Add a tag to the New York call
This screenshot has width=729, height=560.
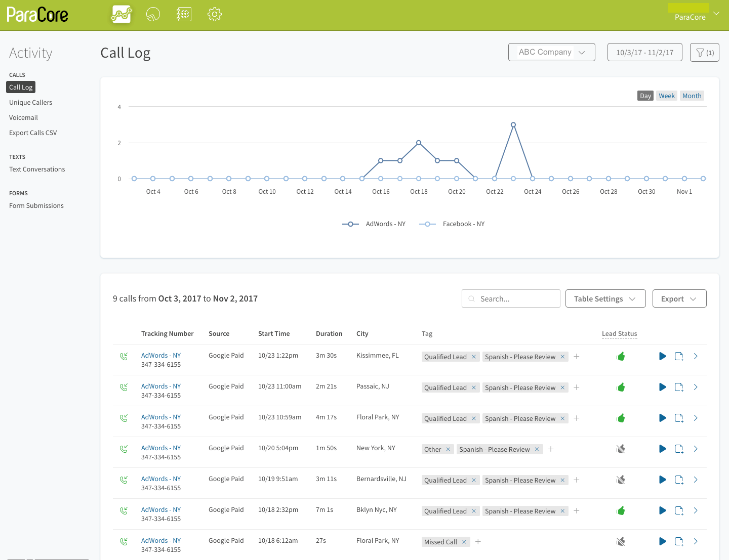[x=551, y=449]
